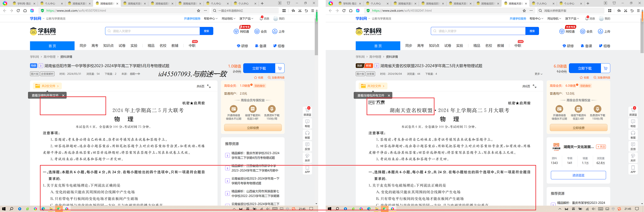Click 立即续费 button in left window
Image resolution: width=644 pixels, height=212 pixels.
(253, 128)
